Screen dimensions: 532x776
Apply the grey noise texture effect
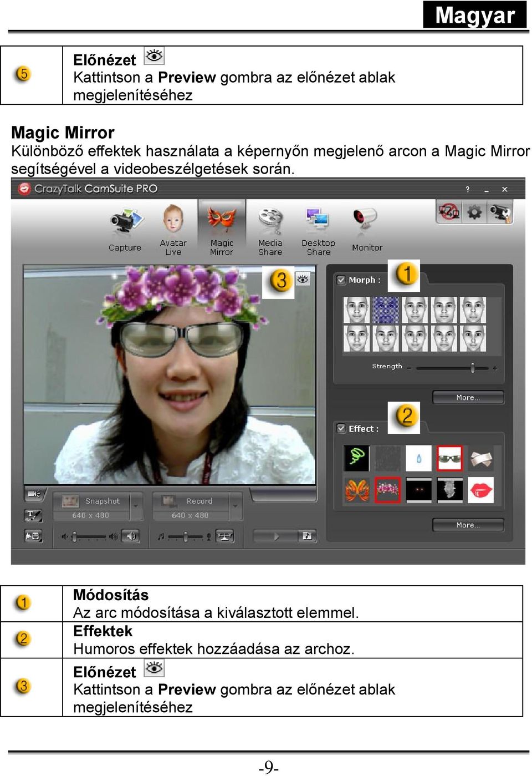[x=388, y=459]
